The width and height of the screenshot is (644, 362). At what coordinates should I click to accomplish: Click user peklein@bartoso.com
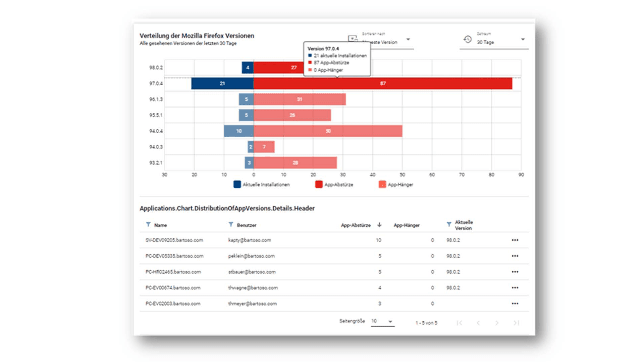251,256
